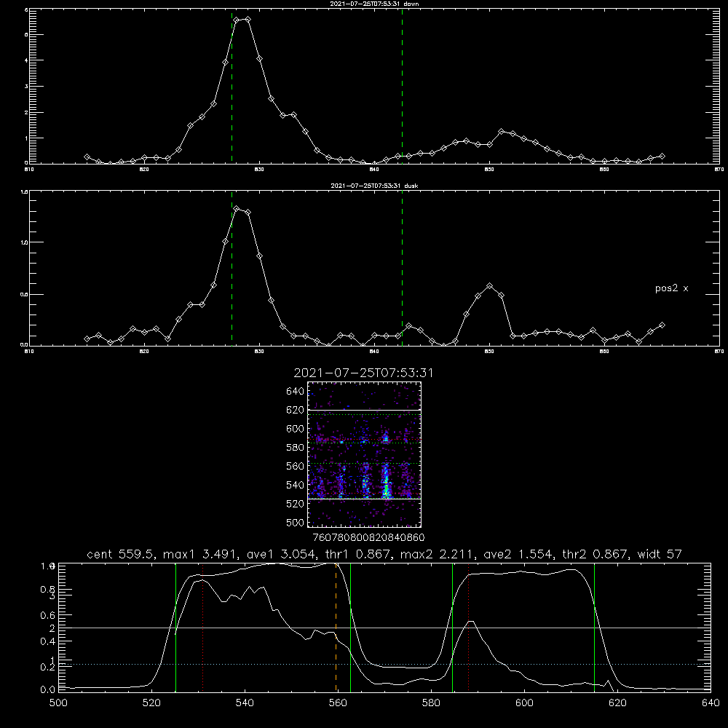Click the 840 x-axis label of dawn plot
This screenshot has width=728, height=728.
(374, 170)
